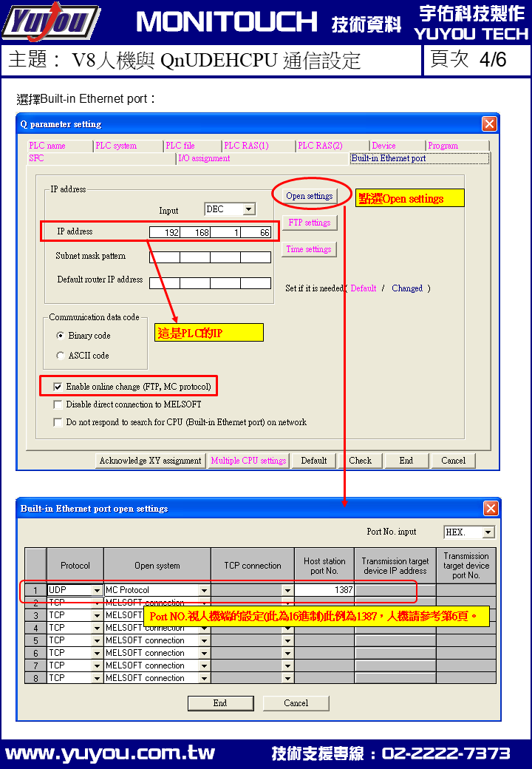
Task: Click the Default button in Q parameter setting
Action: click(313, 461)
